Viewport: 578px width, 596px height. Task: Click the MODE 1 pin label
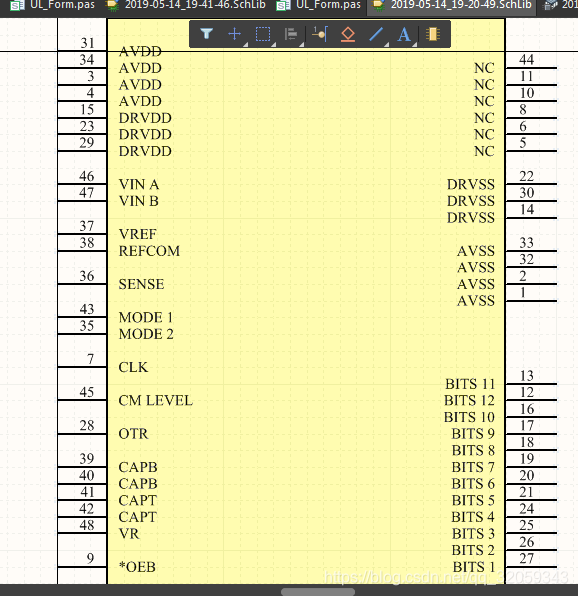[x=146, y=317]
